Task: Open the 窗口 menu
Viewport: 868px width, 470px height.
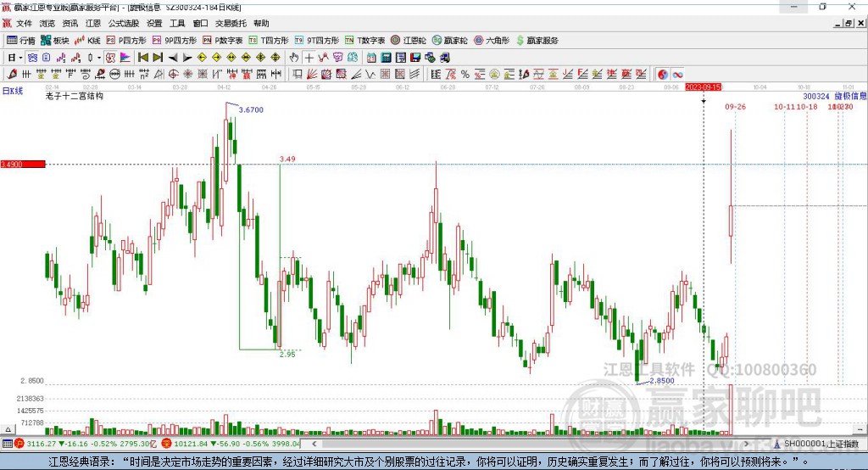Action: pos(200,23)
